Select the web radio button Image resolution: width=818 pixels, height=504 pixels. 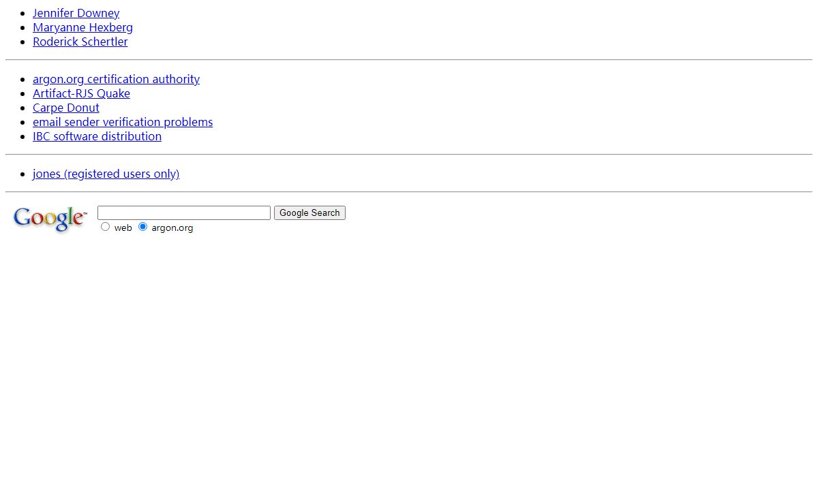105,227
